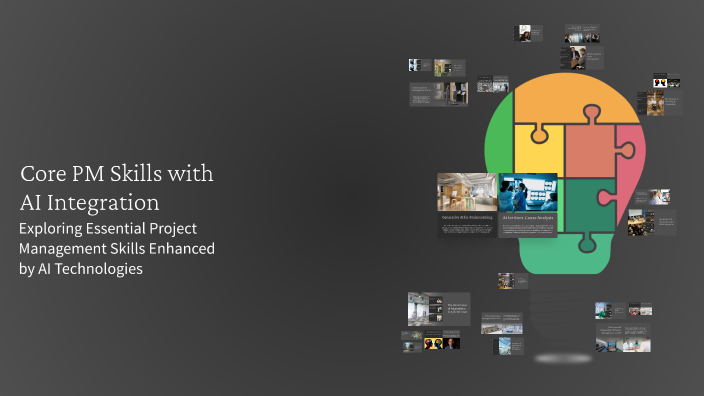This screenshot has height=396, width=704.
Task: Open the "AI for Root-Cause Analysis" slide
Action: click(528, 205)
